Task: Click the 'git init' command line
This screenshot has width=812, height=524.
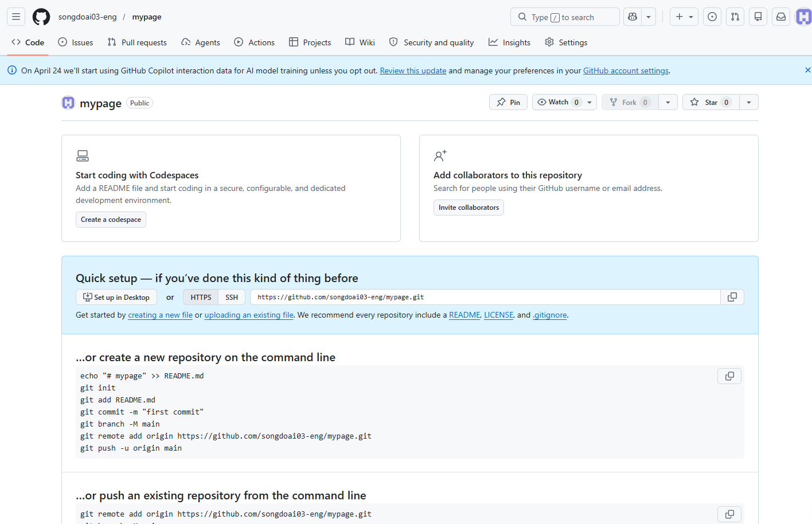Action: 97,388
